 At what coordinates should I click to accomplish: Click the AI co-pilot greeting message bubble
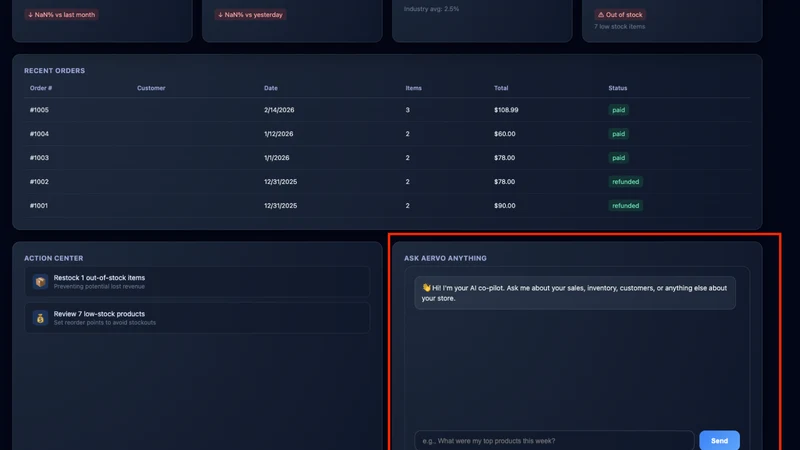pyautogui.click(x=575, y=293)
